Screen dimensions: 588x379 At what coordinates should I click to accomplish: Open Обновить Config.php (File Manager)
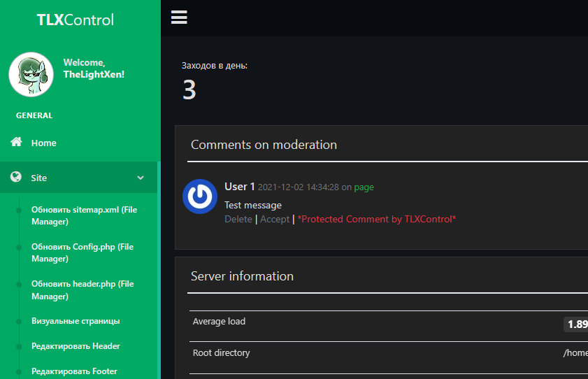click(x=83, y=252)
